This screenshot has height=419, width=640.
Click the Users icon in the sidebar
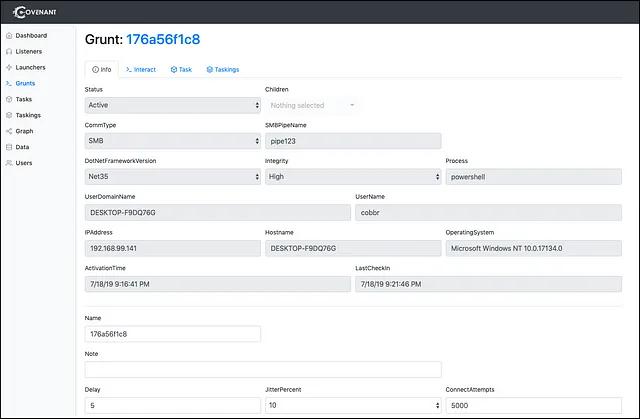tap(9, 163)
